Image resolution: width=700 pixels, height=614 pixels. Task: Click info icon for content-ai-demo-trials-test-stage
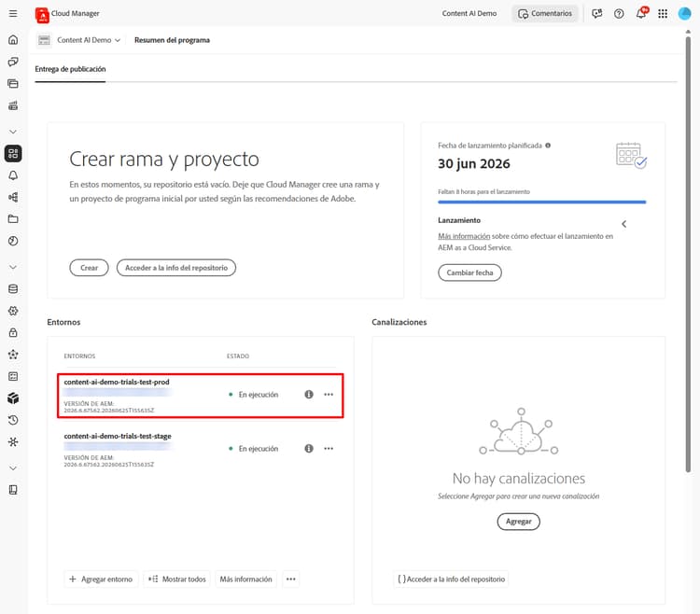coord(309,449)
